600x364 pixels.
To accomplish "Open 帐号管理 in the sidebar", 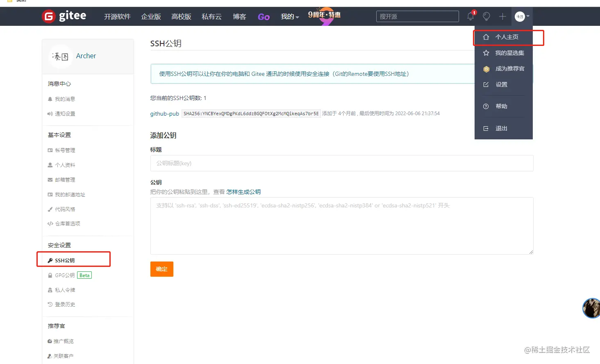I will (x=65, y=150).
